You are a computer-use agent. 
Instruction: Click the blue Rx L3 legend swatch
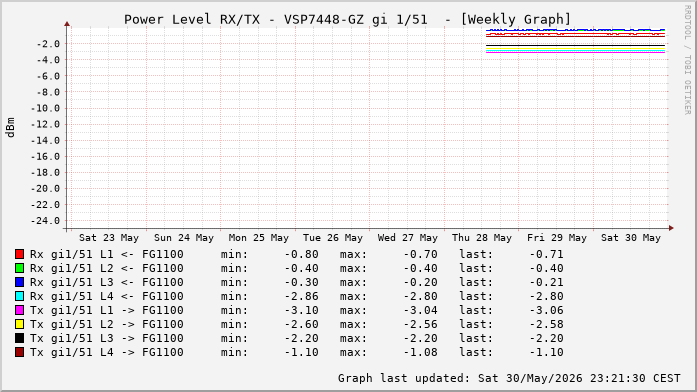[x=19, y=282]
